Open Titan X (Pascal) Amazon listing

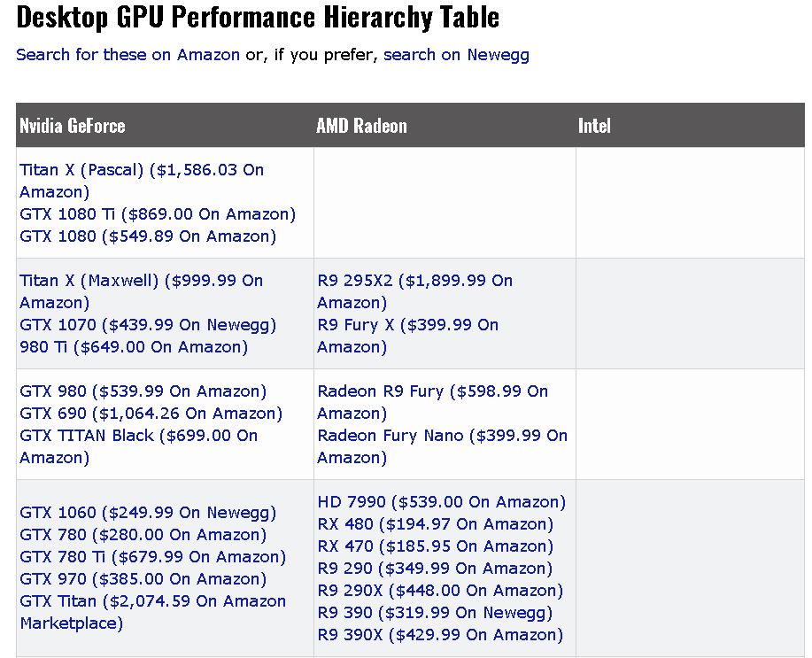pyautogui.click(x=142, y=170)
